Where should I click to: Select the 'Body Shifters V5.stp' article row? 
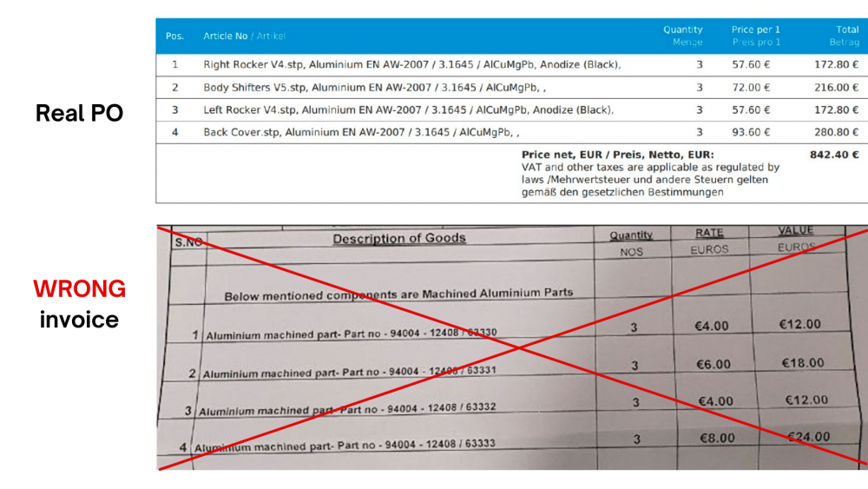[x=512, y=88]
